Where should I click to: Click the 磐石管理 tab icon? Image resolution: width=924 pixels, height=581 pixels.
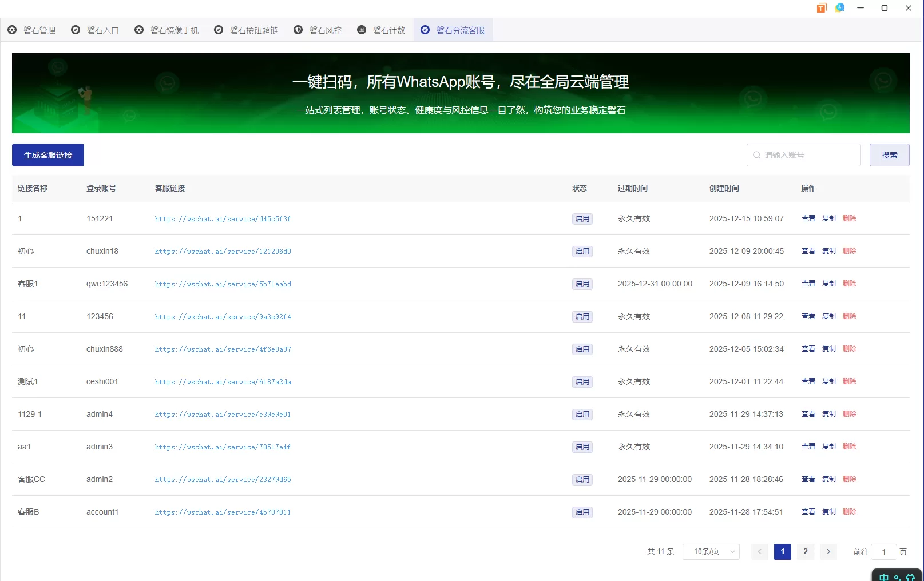12,30
